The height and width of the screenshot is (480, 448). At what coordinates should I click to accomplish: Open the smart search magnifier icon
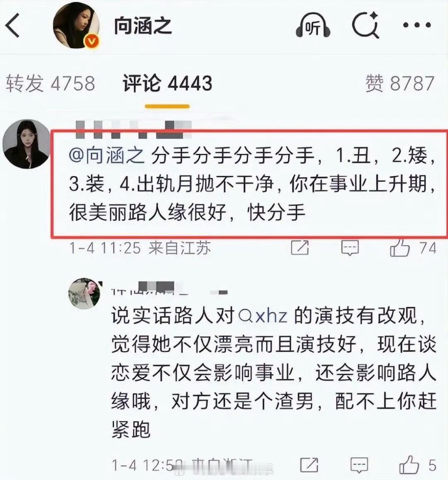click(365, 25)
